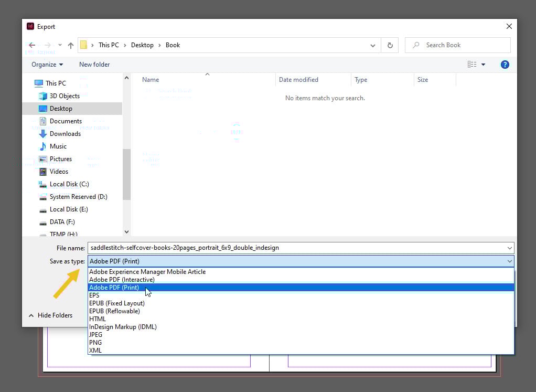Expand the address bar history dropdown
Image resolution: width=536 pixels, height=392 pixels.
coord(372,46)
